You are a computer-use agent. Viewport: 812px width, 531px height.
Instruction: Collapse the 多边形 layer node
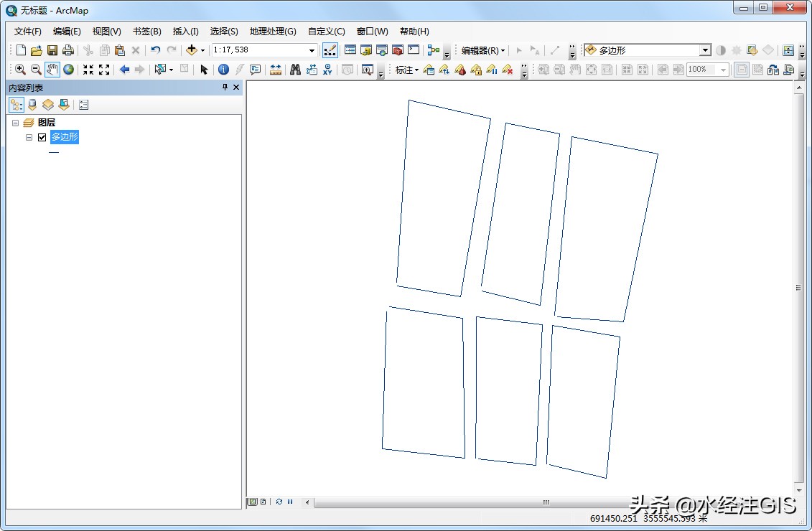pos(29,137)
